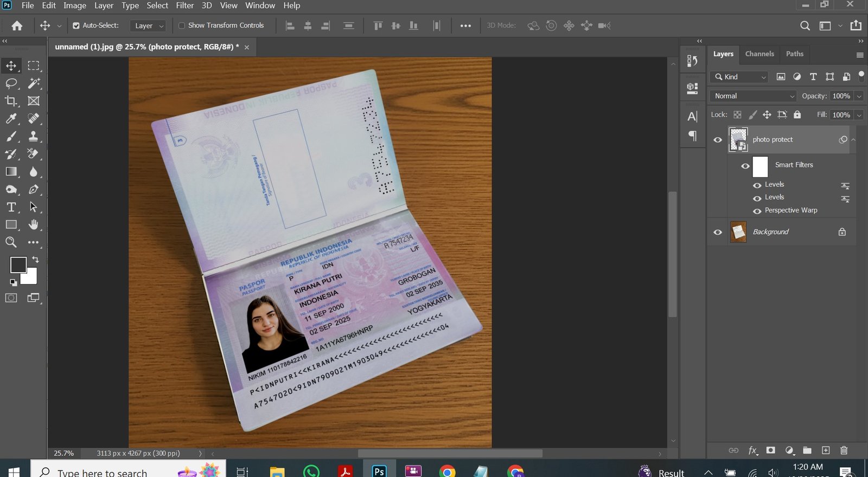
Task: Create a new layer with plus icon
Action: 826,450
